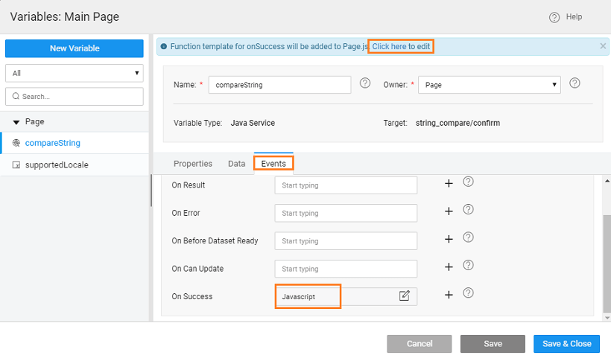The width and height of the screenshot is (611, 364).
Task: Show help tooltip for On Before Dataset Ready
Action: [x=469, y=237]
